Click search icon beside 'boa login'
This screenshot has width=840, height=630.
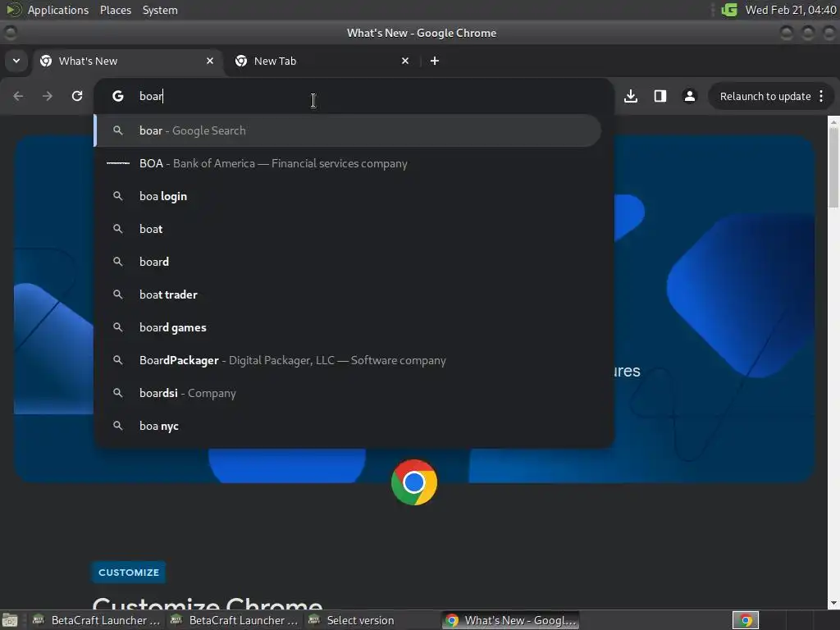(118, 196)
